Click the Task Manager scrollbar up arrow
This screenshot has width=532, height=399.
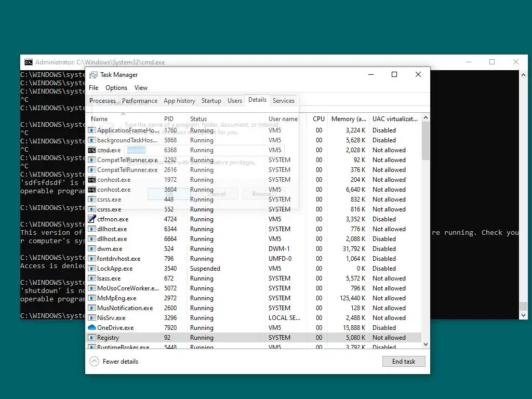click(x=425, y=117)
